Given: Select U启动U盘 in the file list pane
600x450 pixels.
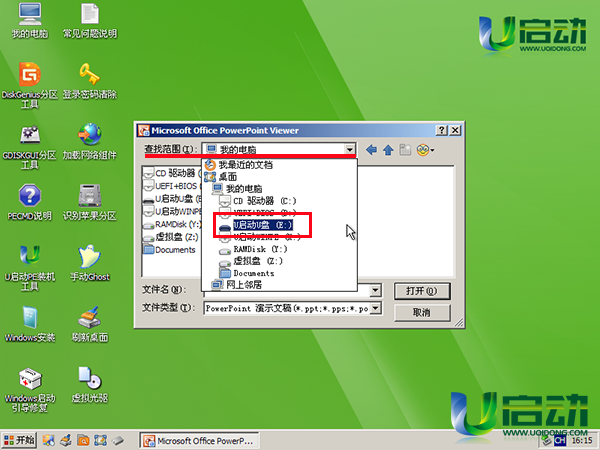Looking at the screenshot, I should pyautogui.click(x=172, y=199).
